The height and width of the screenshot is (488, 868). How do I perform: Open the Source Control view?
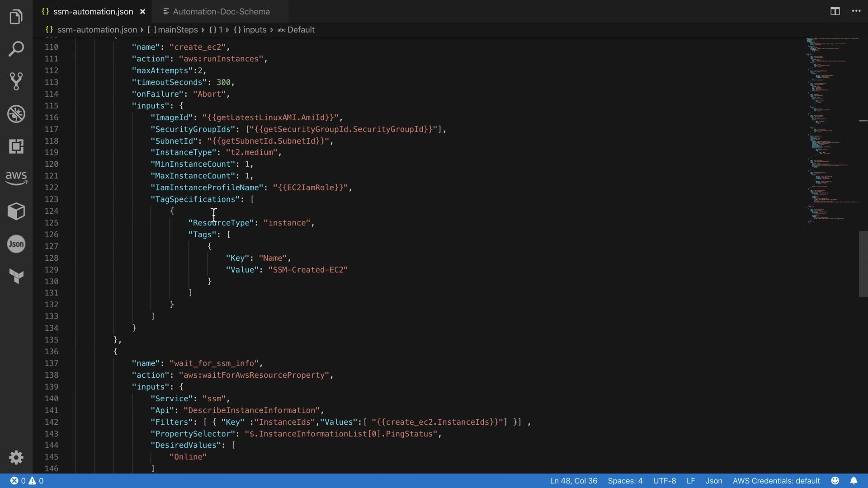16,81
